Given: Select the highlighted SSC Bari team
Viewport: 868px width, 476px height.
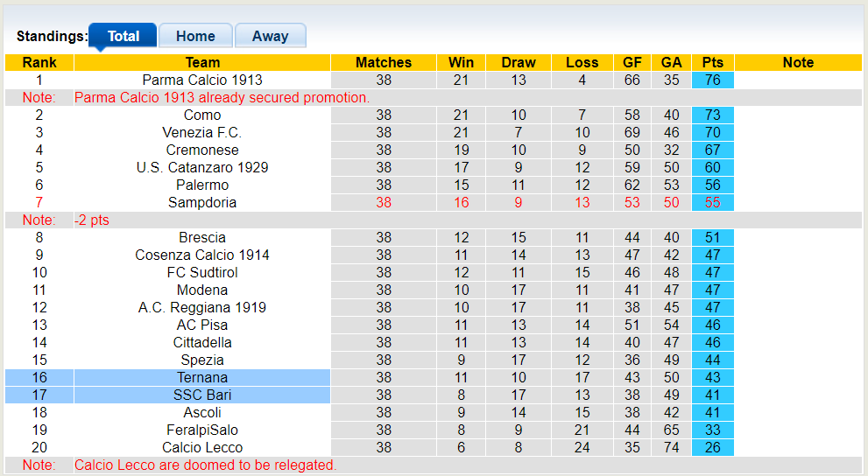Looking at the screenshot, I should [x=202, y=395].
